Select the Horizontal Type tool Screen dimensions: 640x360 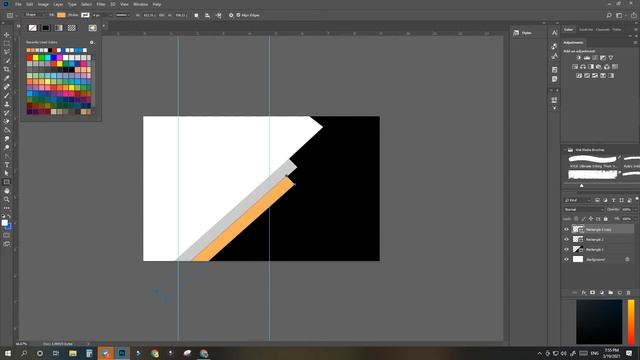pyautogui.click(x=7, y=164)
